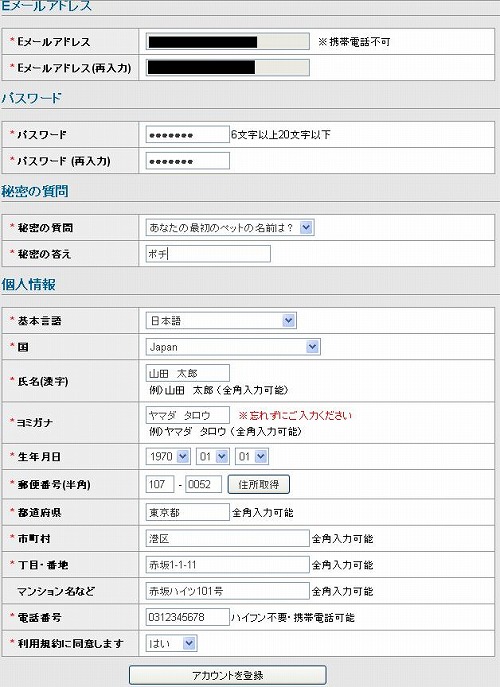The height and width of the screenshot is (687, 500).
Task: Open the birth month dropdown
Action: click(x=213, y=457)
